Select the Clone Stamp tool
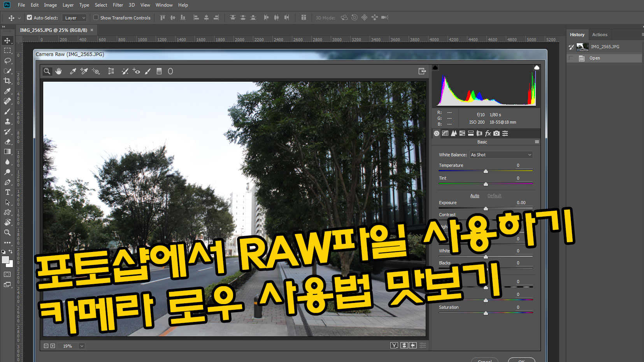The height and width of the screenshot is (362, 644). pos(7,121)
